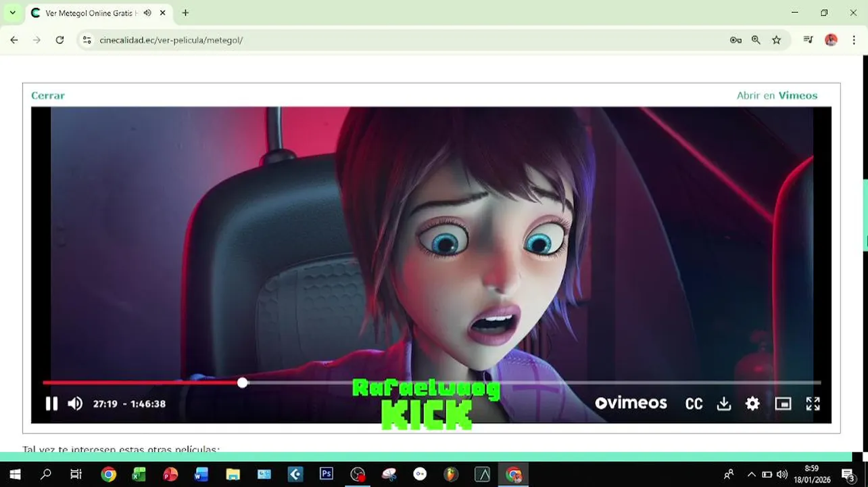Bookmark this page with the star icon

(776, 40)
